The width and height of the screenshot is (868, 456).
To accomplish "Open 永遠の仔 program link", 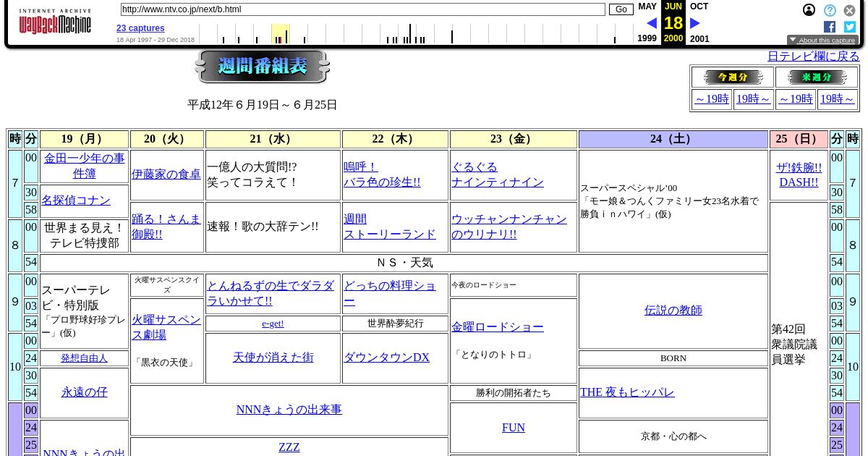I will click(x=84, y=392).
